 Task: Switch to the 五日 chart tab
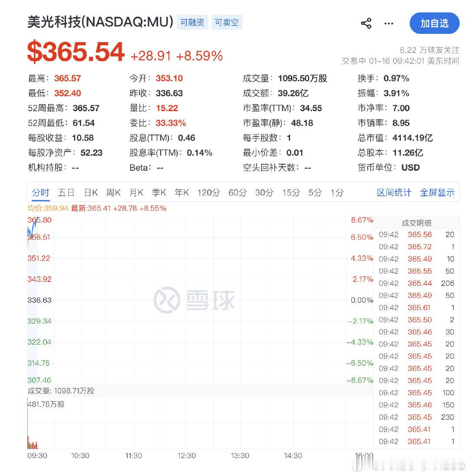66,192
